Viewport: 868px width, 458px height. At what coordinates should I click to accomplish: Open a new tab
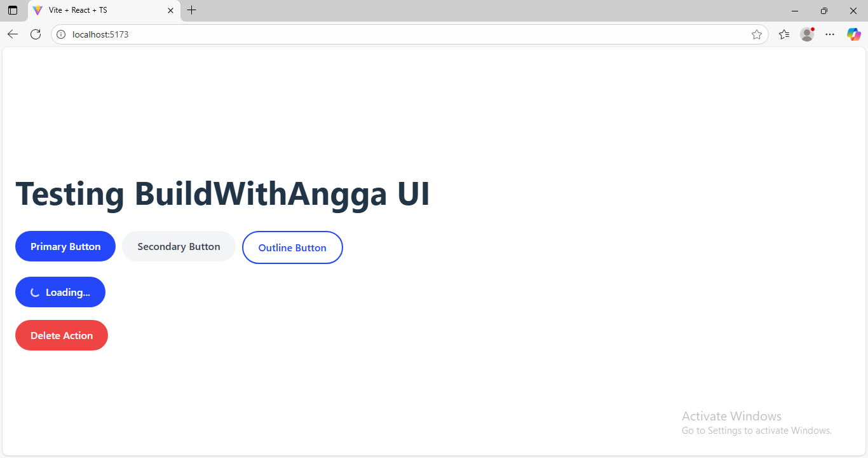pos(192,10)
